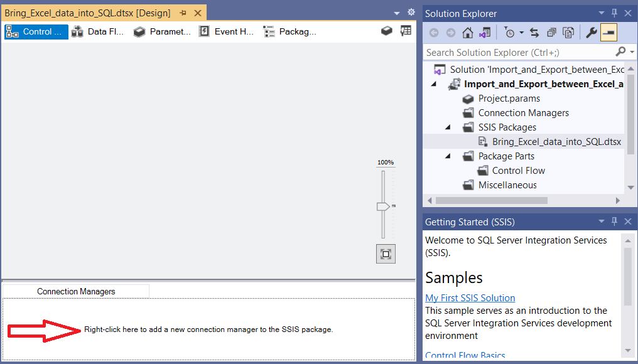The width and height of the screenshot is (638, 364).
Task: Open the Pending Changes Filter dropdown arrow
Action: click(521, 33)
